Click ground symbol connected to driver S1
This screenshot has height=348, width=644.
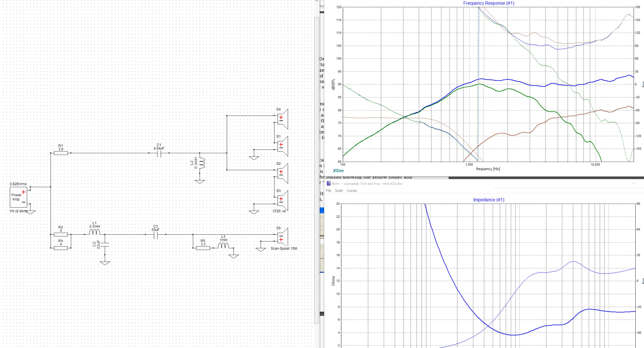[254, 158]
